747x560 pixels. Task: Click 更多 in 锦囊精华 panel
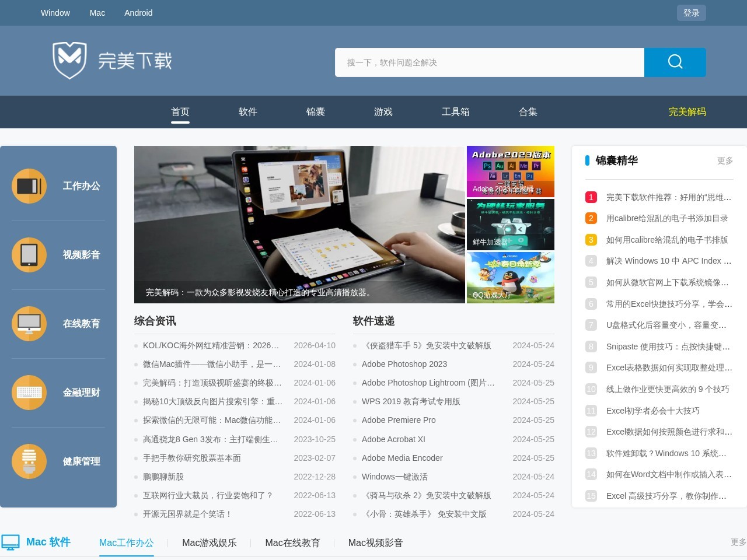pyautogui.click(x=725, y=160)
